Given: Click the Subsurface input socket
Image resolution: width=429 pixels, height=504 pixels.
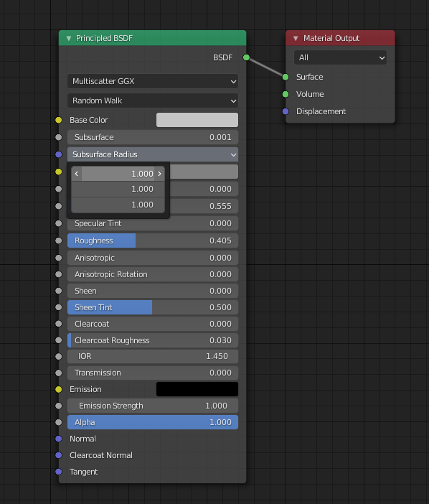Looking at the screenshot, I should [x=58, y=137].
